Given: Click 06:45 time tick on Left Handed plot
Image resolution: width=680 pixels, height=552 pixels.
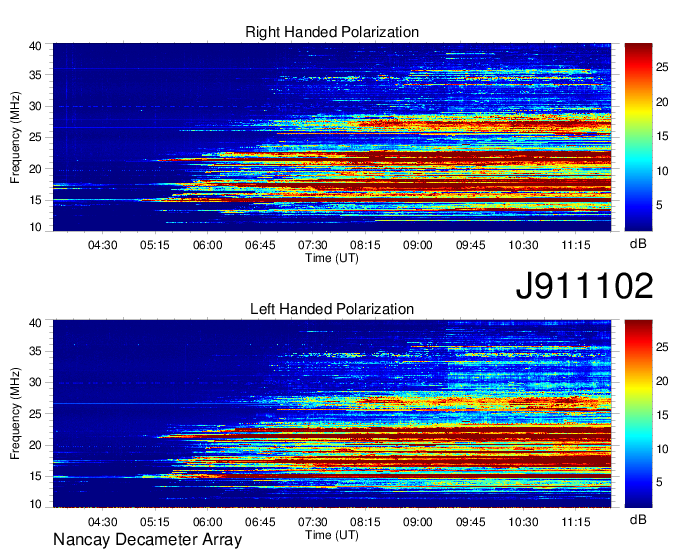Looking at the screenshot, I should (x=260, y=522).
